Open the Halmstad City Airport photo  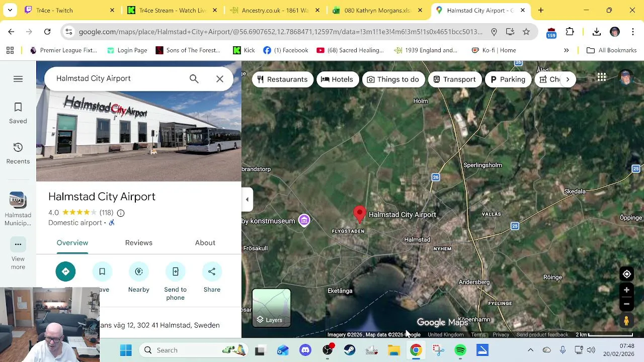(x=139, y=121)
